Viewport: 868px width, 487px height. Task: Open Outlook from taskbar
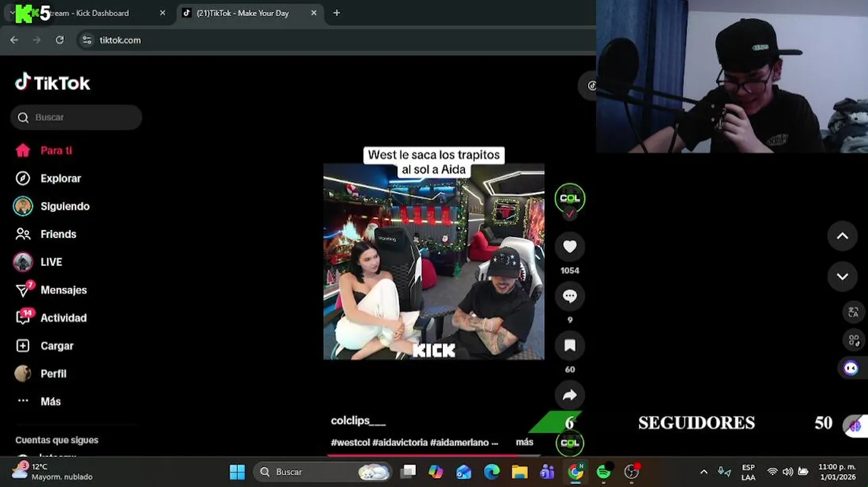coord(464,471)
